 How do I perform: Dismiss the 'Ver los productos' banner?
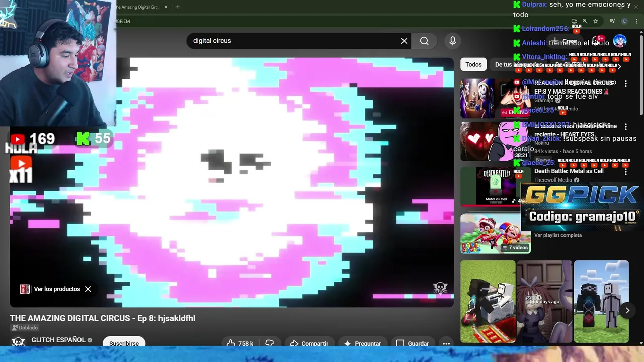(88, 289)
